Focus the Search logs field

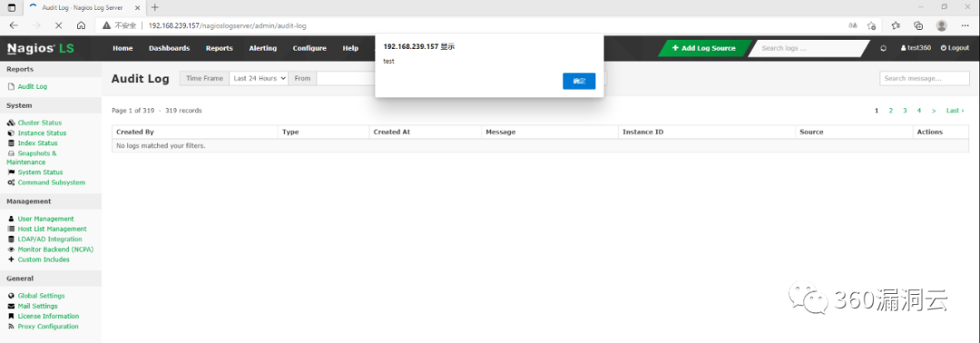coord(808,48)
